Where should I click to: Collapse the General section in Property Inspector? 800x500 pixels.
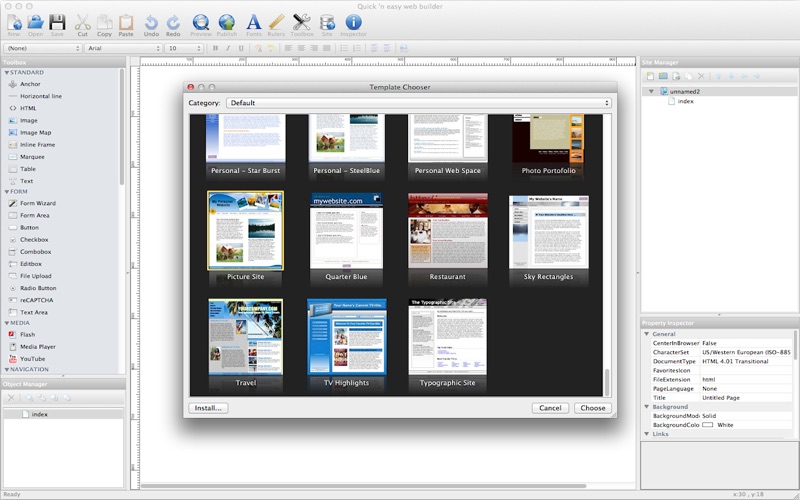(647, 334)
